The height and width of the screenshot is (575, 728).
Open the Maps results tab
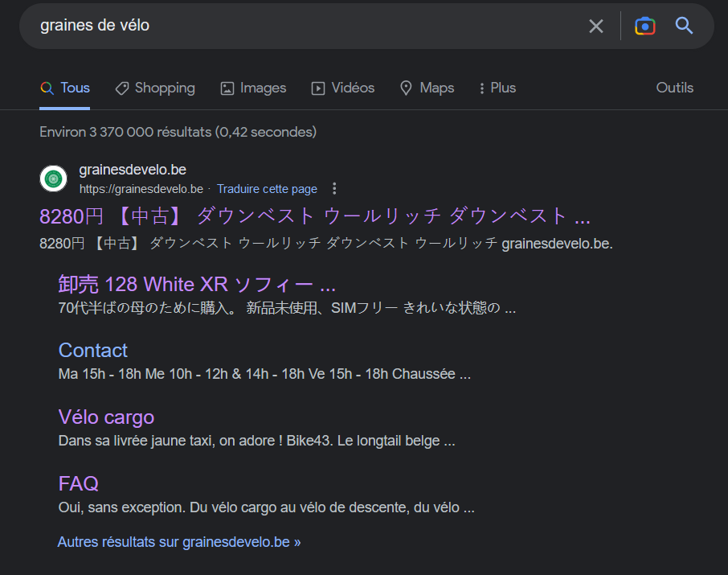point(427,88)
